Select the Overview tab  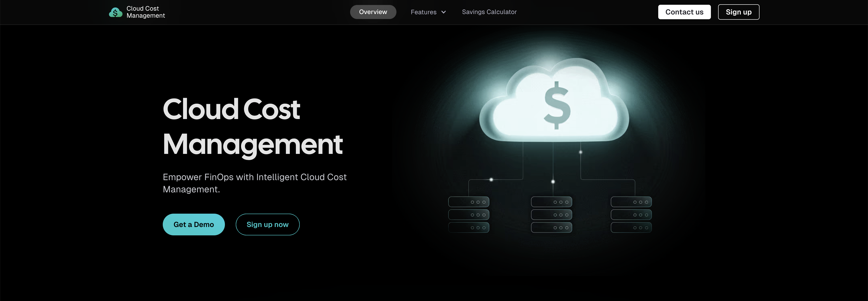pyautogui.click(x=373, y=12)
